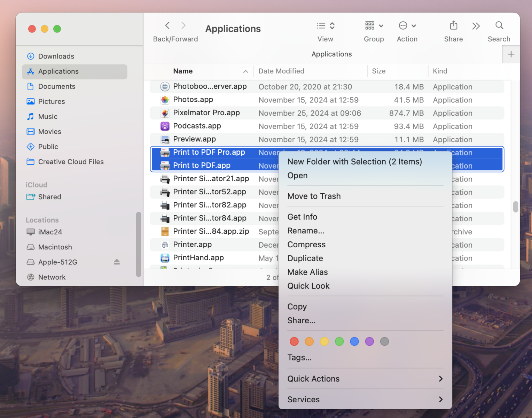This screenshot has height=418, width=532.
Task: Sort by the Name column header
Action: 183,71
